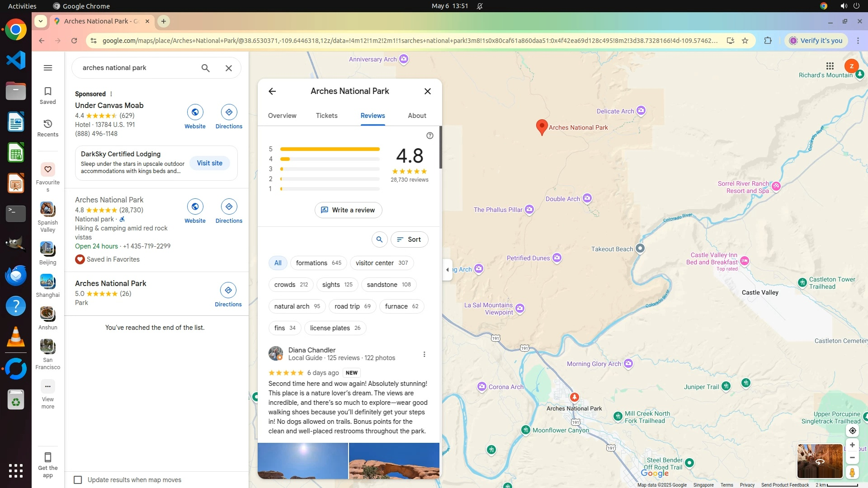Collapse the side panel with the arrow
Viewport: 868px width, 488px height.
click(x=447, y=270)
